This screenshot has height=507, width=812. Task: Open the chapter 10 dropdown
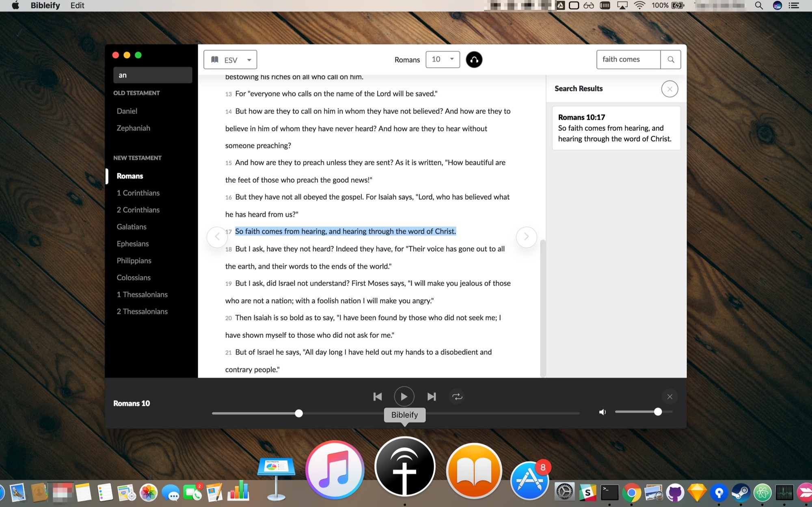[443, 60]
